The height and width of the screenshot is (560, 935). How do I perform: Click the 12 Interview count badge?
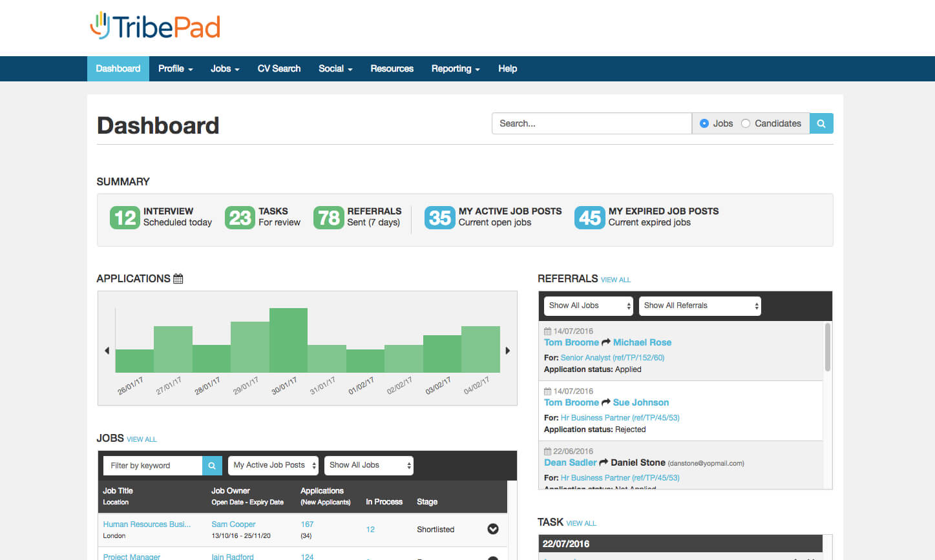(125, 218)
